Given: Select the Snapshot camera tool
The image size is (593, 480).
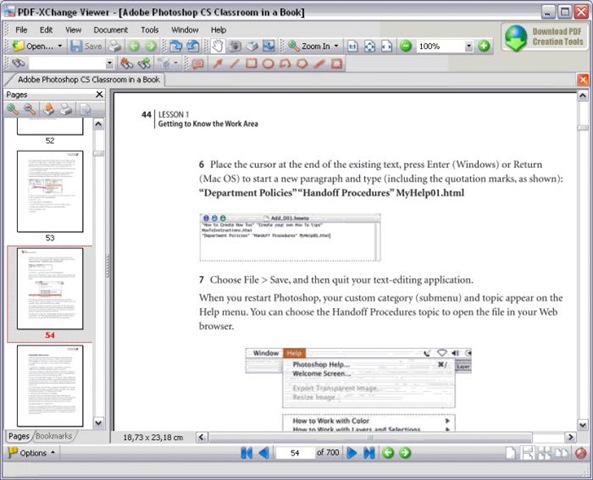Looking at the screenshot, I should click(235, 46).
